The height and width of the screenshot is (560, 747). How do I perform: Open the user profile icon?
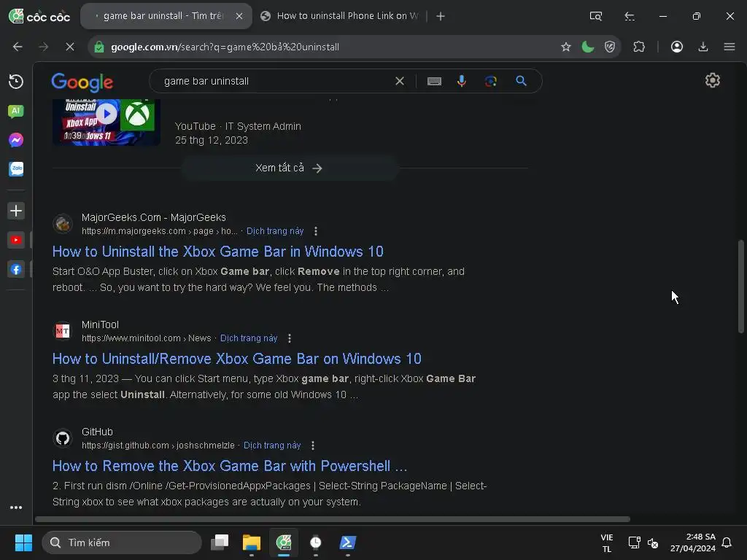tap(676, 47)
